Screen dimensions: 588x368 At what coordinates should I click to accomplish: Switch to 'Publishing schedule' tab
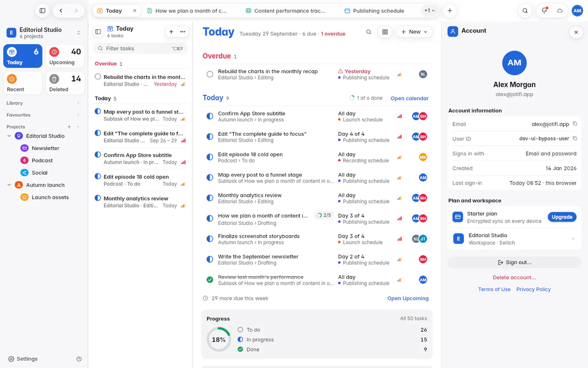pyautogui.click(x=374, y=11)
